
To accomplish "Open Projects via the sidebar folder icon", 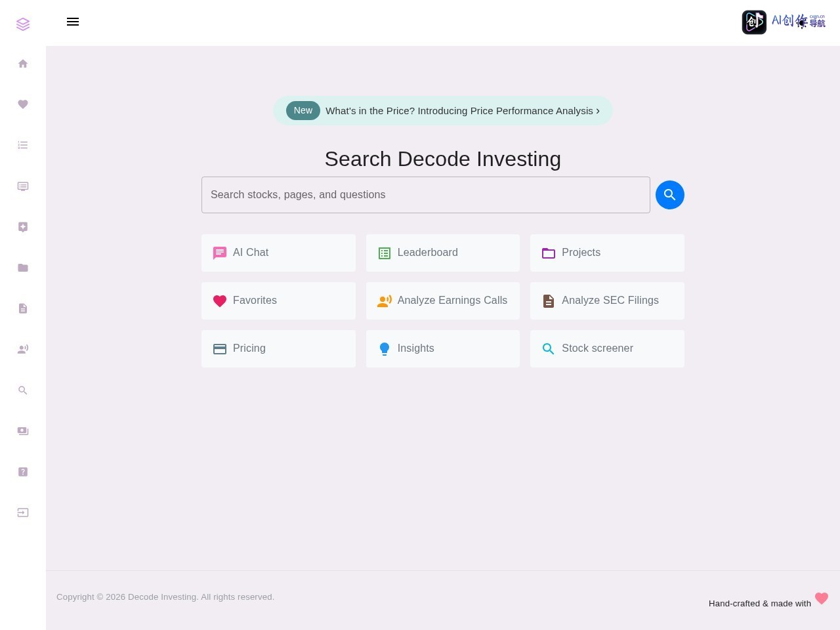I will point(23,268).
